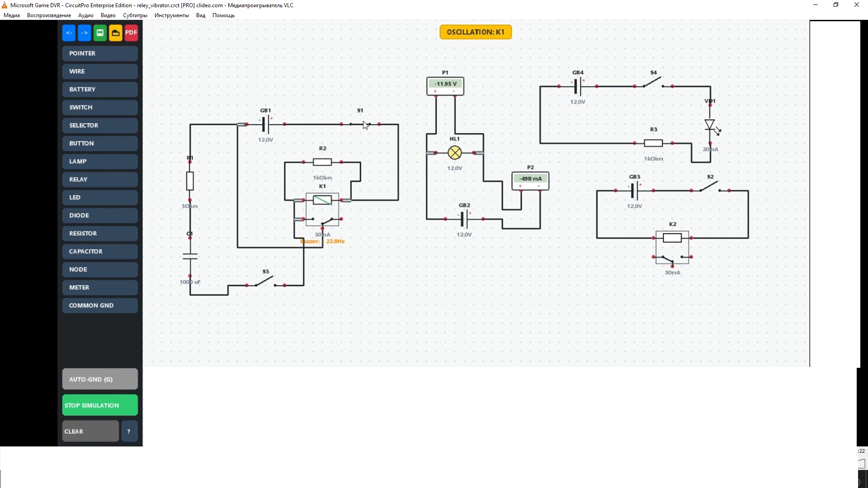Click the VD1 LED symbol

pyautogui.click(x=710, y=125)
